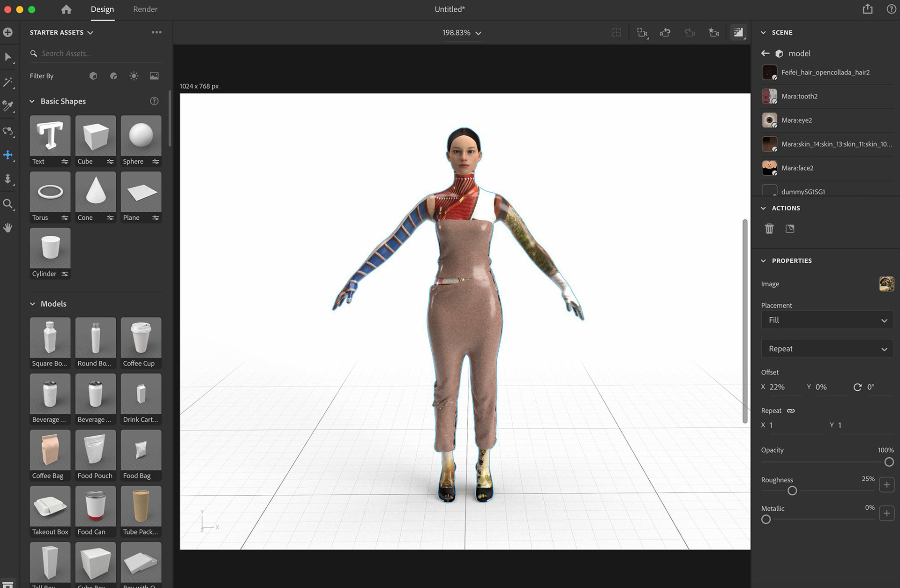This screenshot has height=588, width=900.
Task: Filter assets by images
Action: (x=154, y=76)
